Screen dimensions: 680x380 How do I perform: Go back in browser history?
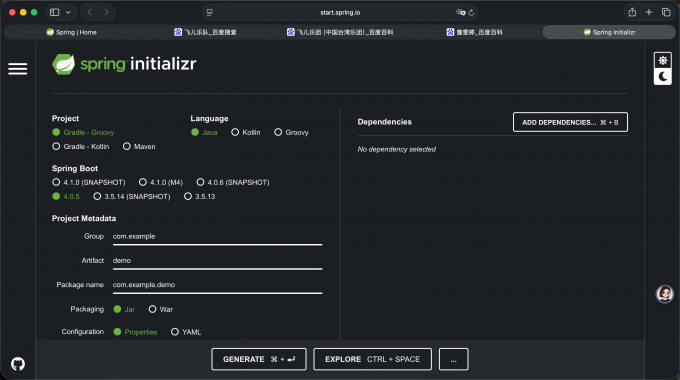tap(90, 12)
